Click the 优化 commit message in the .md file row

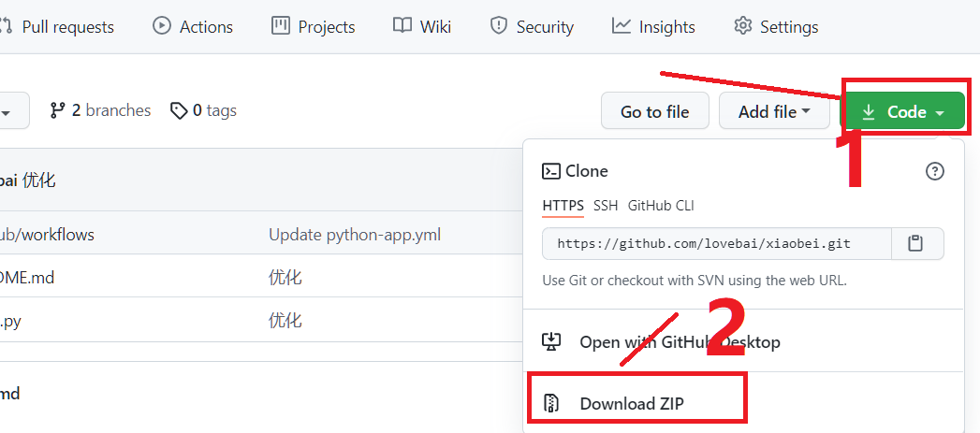tap(285, 278)
